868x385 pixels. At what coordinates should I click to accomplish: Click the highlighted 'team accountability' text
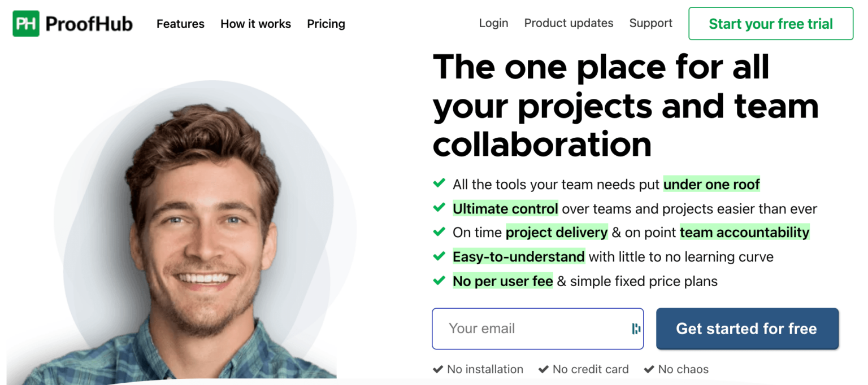tap(744, 231)
